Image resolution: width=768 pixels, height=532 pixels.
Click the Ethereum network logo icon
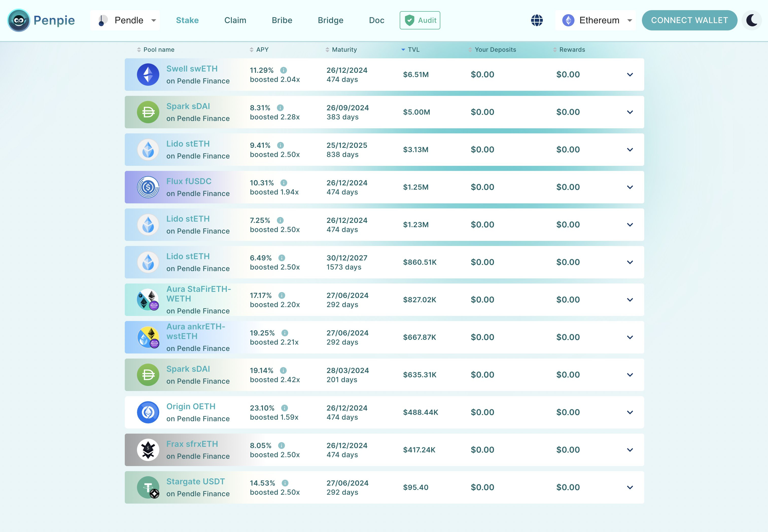(568, 20)
